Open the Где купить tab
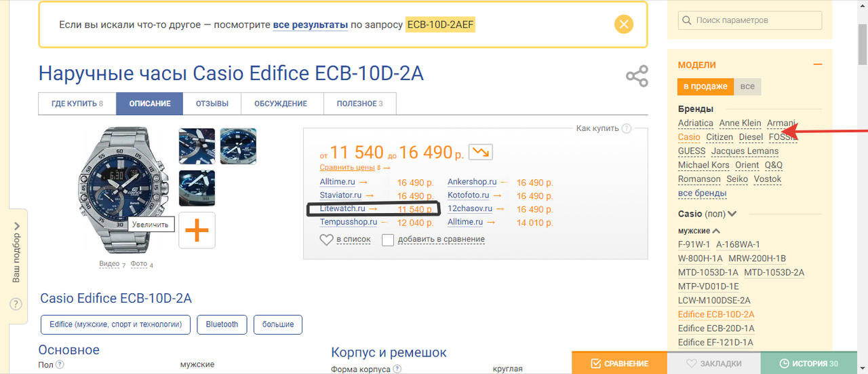The image size is (868, 374). [x=77, y=104]
